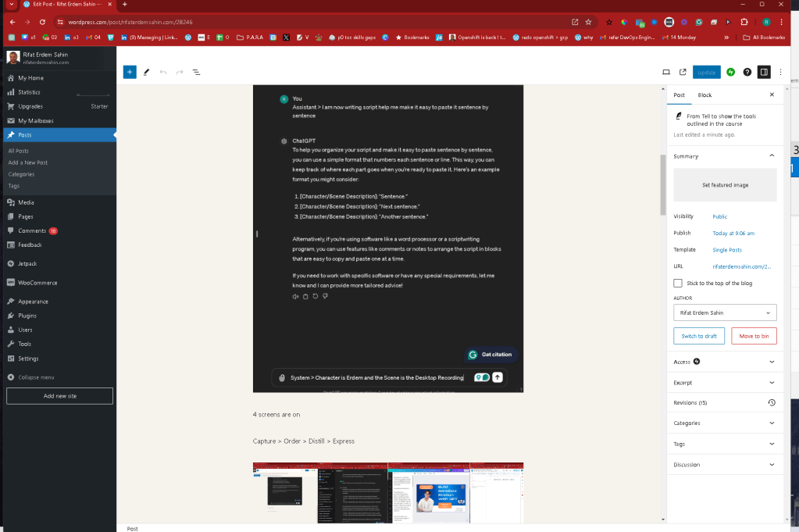This screenshot has height=532, width=799.
Task: Change publish date Today at 9:06 am
Action: point(733,234)
